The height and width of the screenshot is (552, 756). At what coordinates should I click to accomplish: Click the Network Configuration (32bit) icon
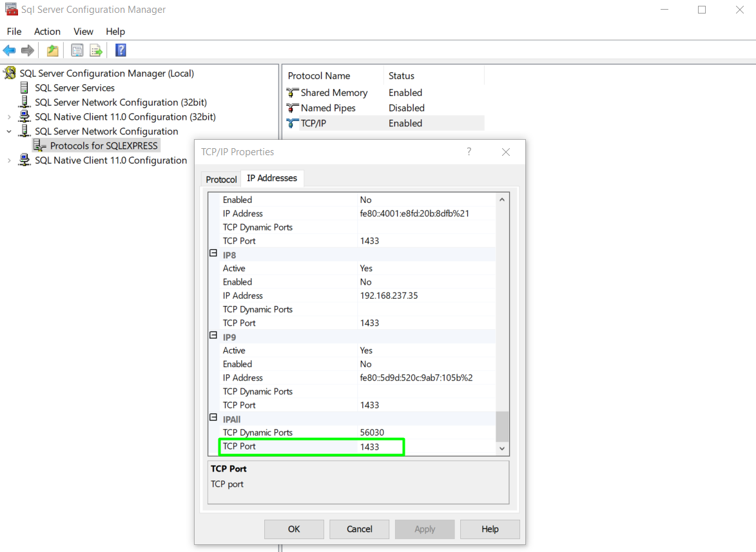24,102
